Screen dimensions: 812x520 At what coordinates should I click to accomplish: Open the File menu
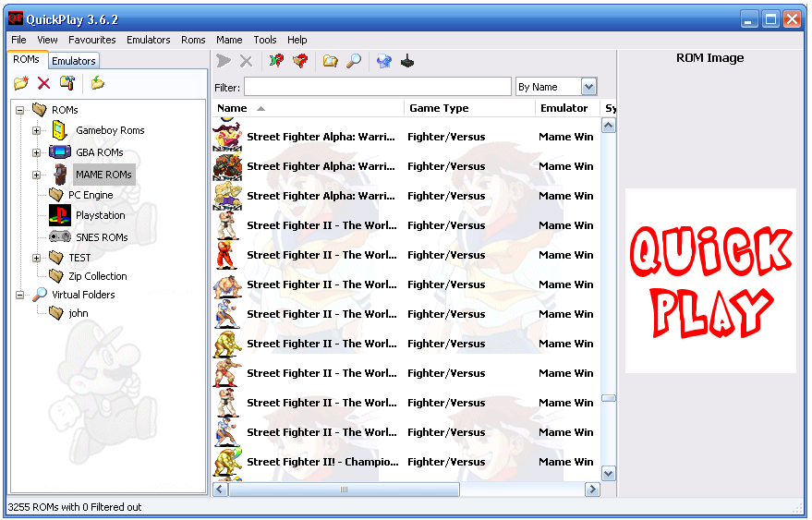click(x=18, y=40)
